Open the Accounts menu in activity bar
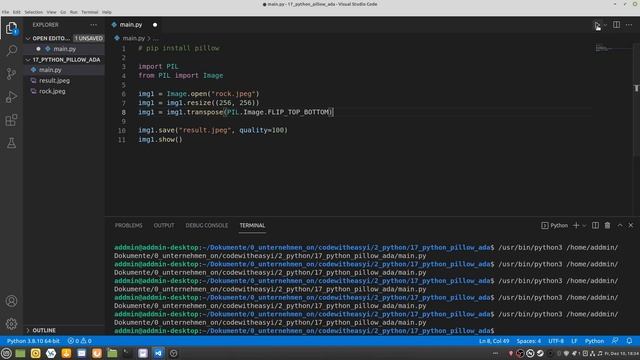 pos(11,301)
